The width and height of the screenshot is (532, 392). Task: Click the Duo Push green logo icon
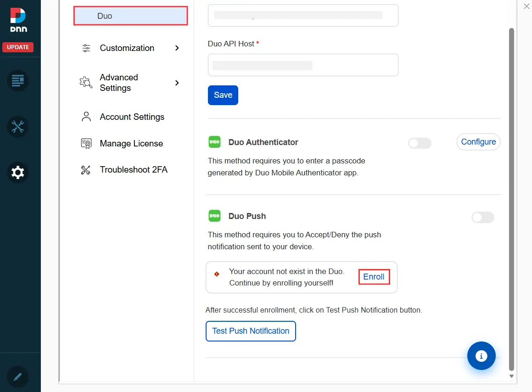click(x=214, y=216)
